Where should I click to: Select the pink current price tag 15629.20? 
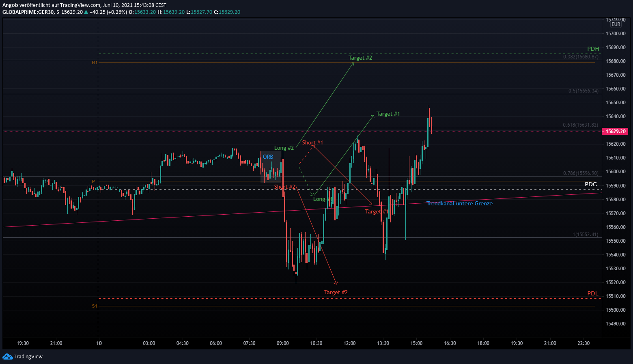coord(616,131)
